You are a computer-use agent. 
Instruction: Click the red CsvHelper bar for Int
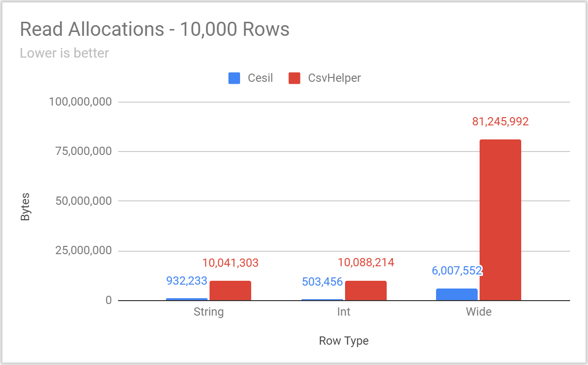pos(365,290)
